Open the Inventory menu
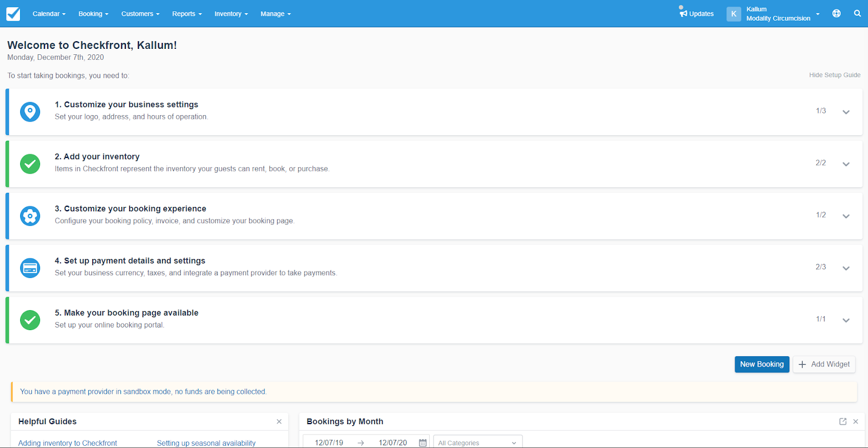 (231, 14)
